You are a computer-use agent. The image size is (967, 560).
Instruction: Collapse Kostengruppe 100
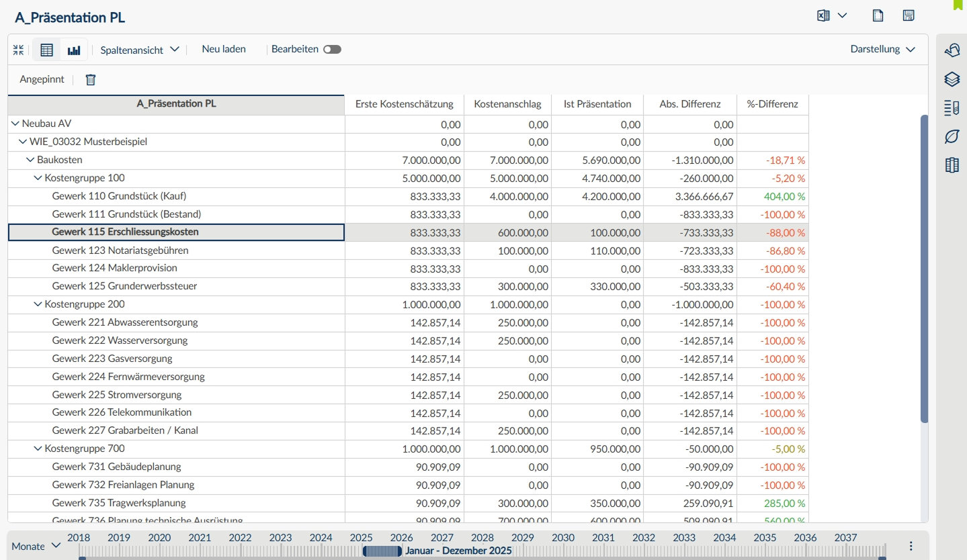tap(38, 178)
